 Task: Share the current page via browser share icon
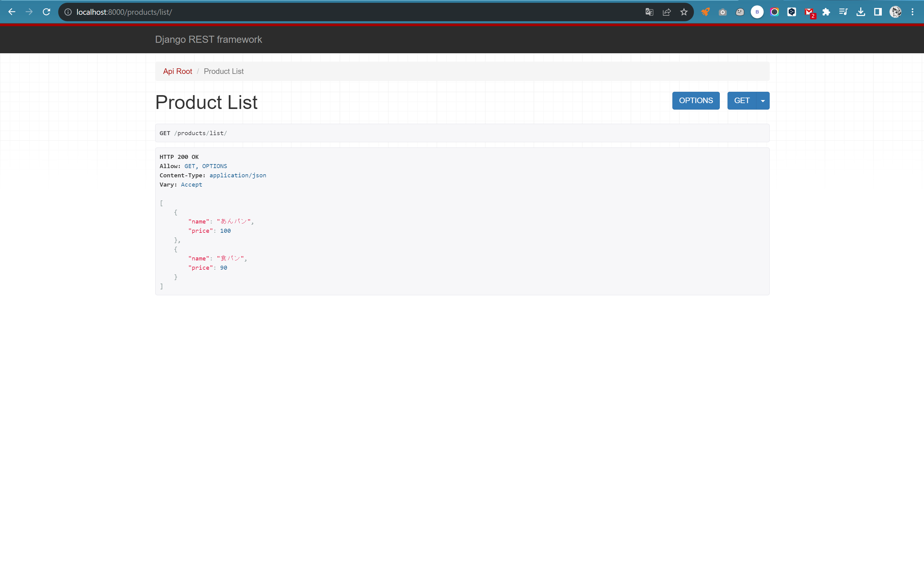point(666,12)
